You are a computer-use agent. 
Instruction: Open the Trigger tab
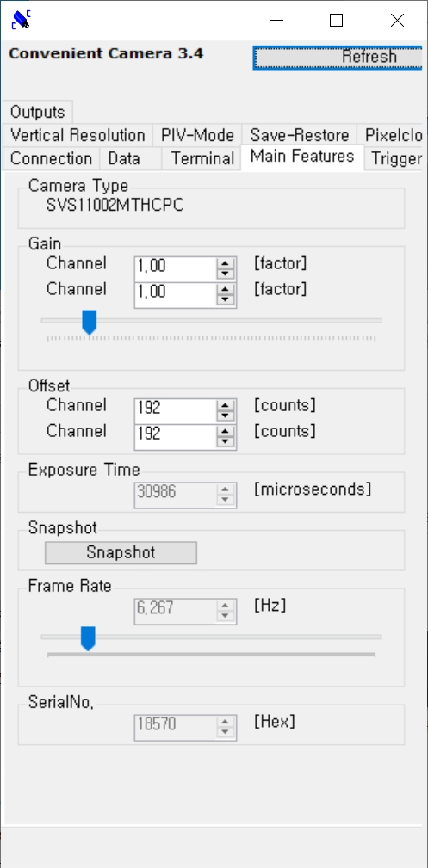click(396, 158)
